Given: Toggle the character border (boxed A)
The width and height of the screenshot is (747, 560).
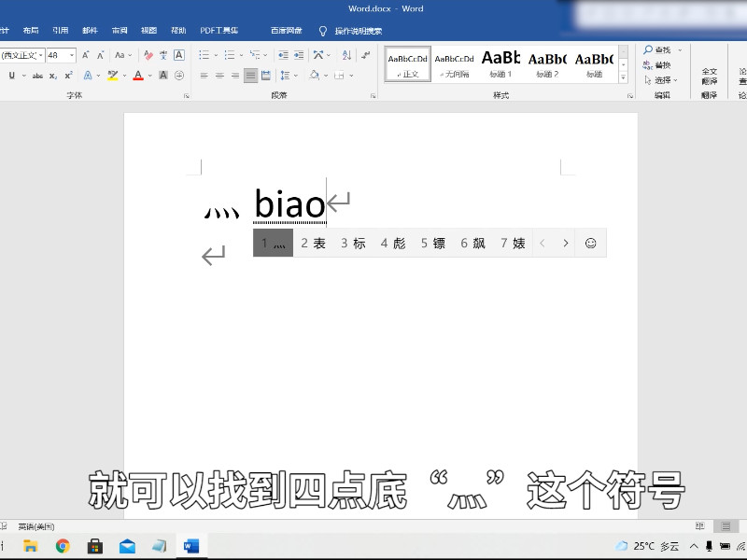Looking at the screenshot, I should 179,55.
